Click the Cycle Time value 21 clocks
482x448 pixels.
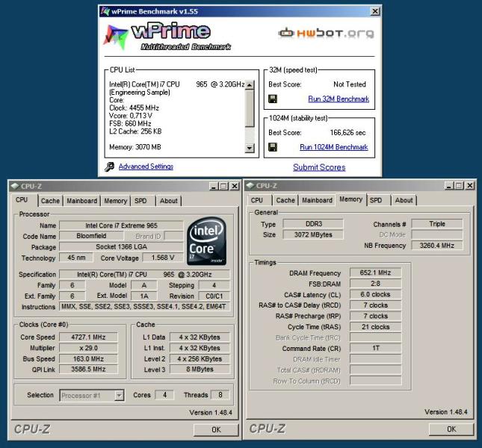tap(375, 327)
